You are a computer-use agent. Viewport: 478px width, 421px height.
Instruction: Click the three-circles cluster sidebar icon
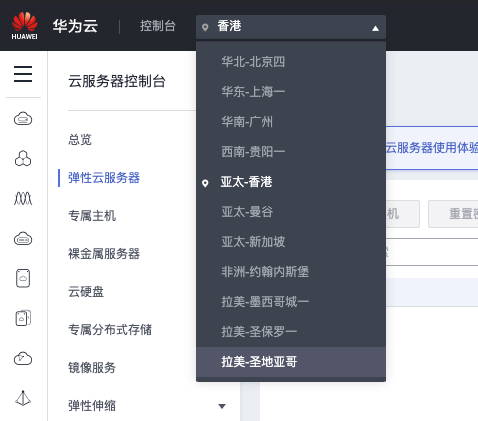(x=23, y=158)
